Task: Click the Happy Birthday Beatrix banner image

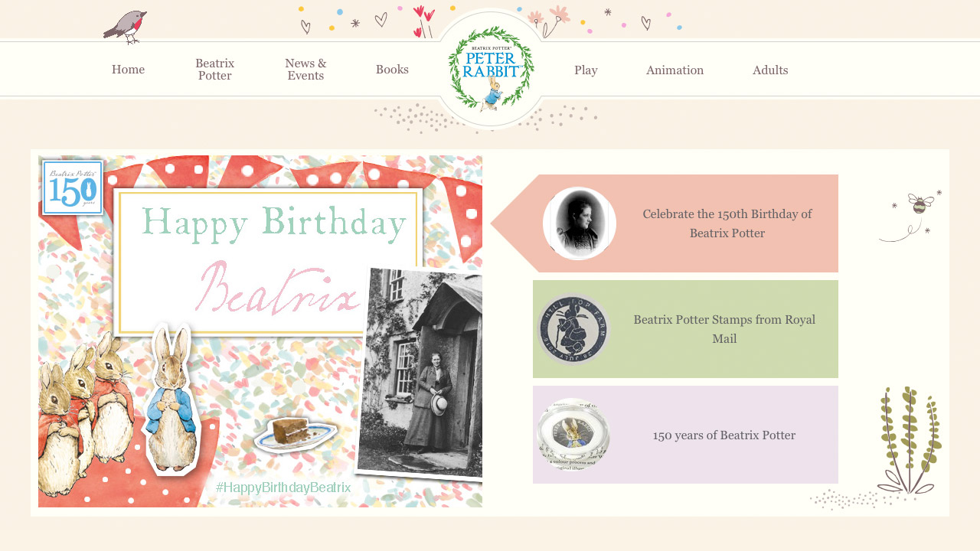Action: [260, 331]
